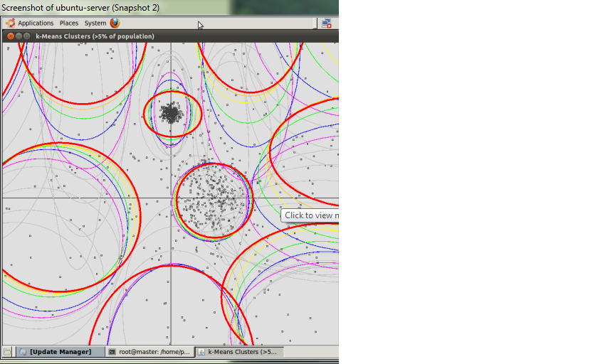Switch to the Update Manager taskbar item

coord(61,352)
